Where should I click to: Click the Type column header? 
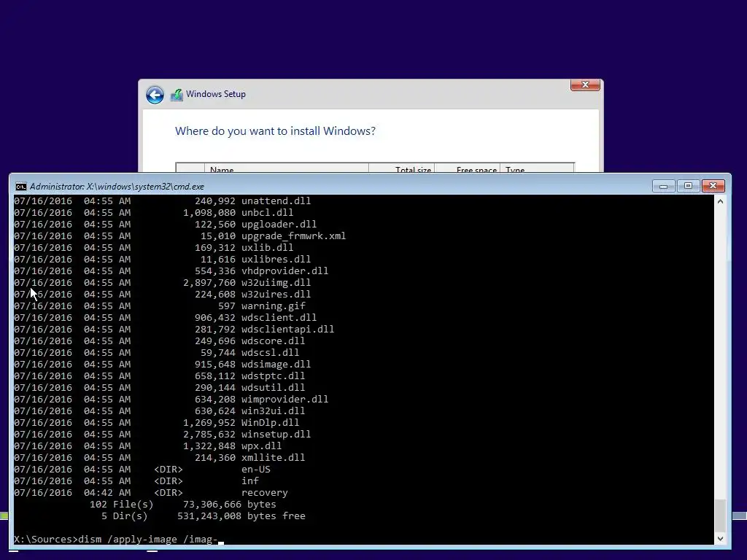(538, 169)
